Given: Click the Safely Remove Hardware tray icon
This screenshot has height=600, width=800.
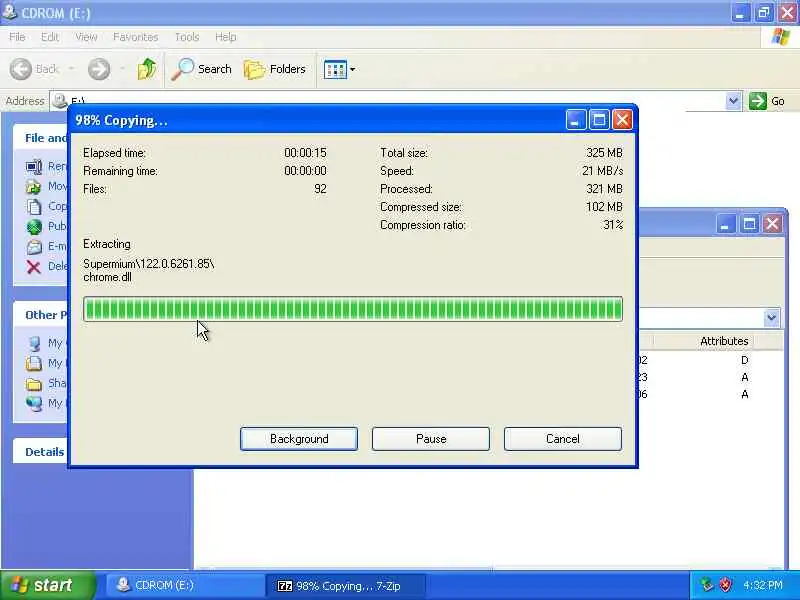Looking at the screenshot, I should click(707, 585).
